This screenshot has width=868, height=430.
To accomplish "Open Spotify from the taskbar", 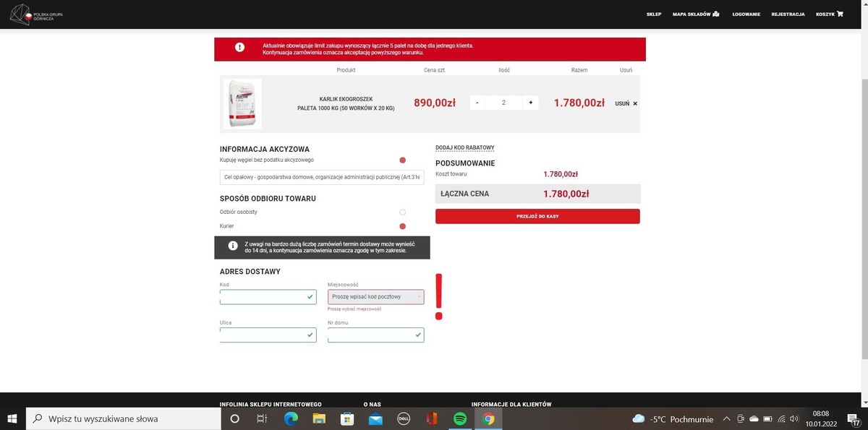I will point(460,418).
